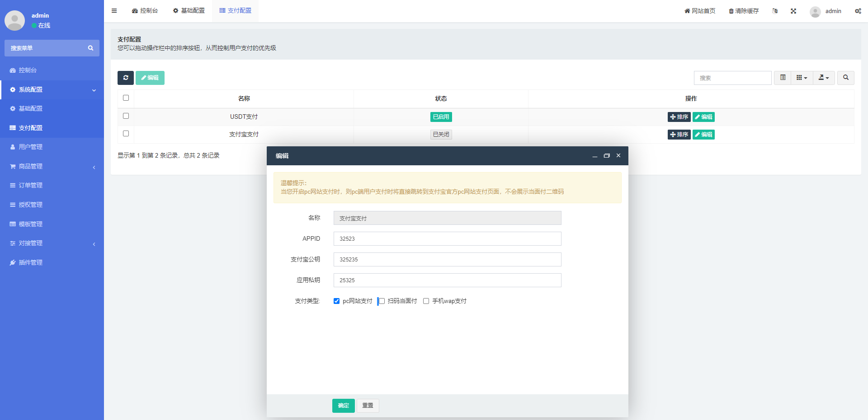This screenshot has height=420, width=868.
Task: Go to 用户管理 in the sidebar
Action: tap(52, 147)
